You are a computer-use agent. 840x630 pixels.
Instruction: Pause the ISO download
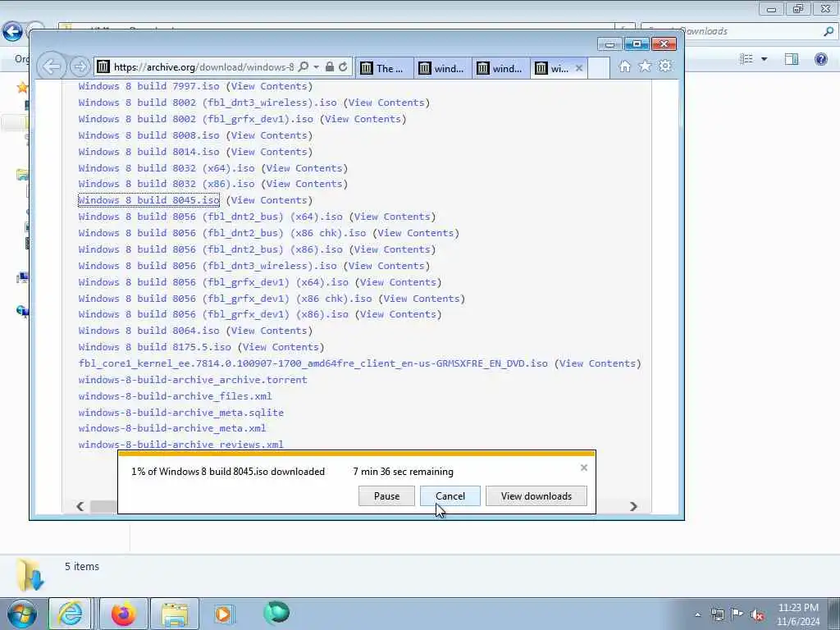click(387, 496)
